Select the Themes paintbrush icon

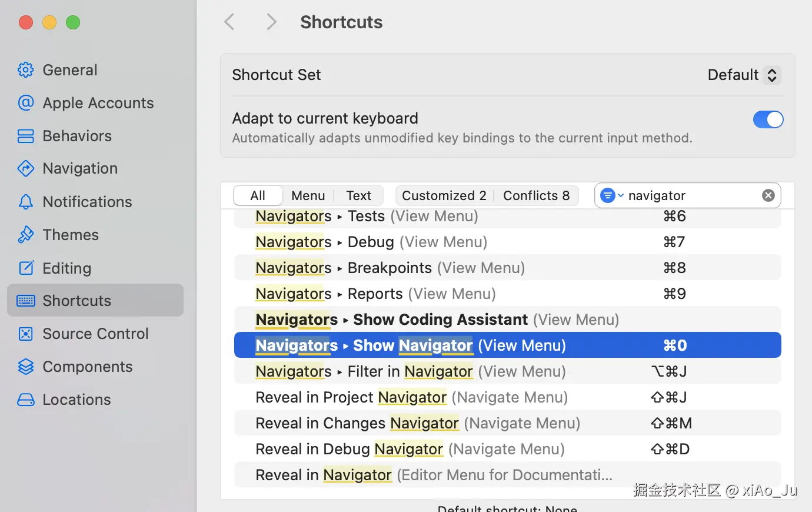(x=26, y=235)
